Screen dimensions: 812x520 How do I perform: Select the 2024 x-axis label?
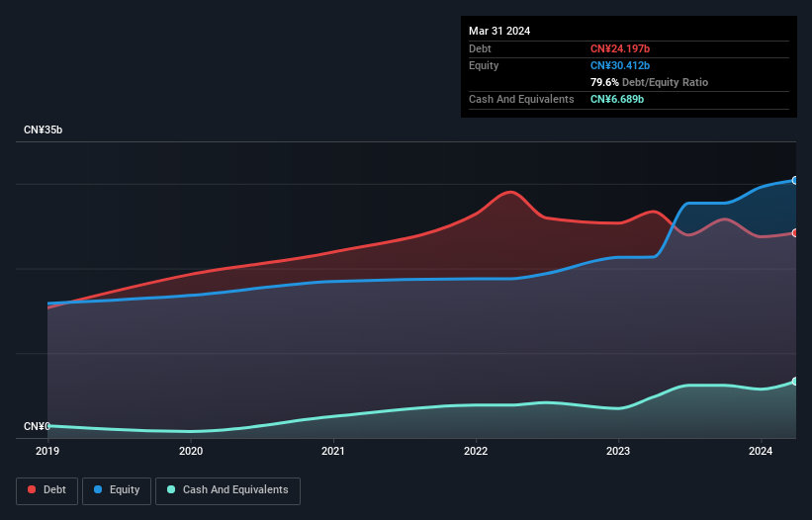(x=761, y=451)
